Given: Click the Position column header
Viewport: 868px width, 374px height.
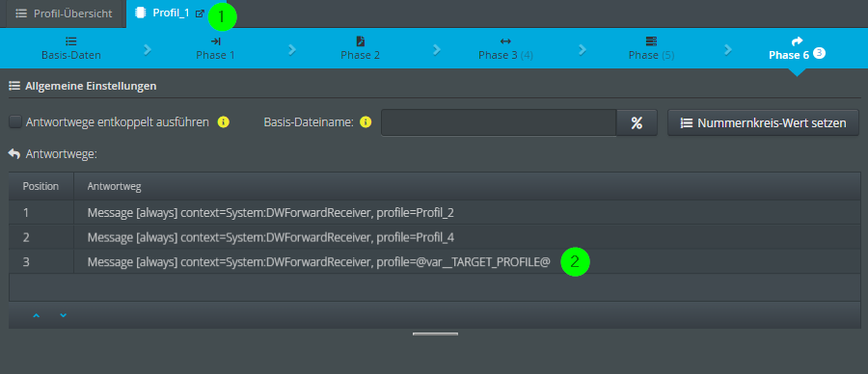Looking at the screenshot, I should click(x=41, y=186).
